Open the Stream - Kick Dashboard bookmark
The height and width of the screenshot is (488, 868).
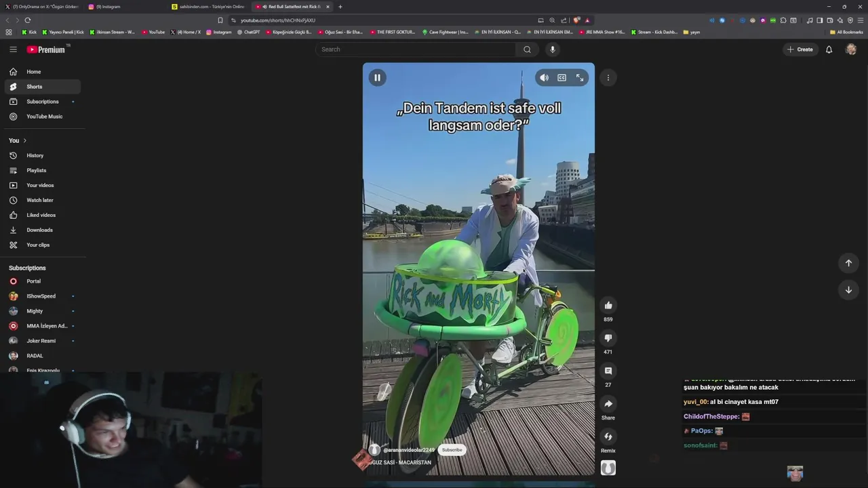click(x=654, y=32)
